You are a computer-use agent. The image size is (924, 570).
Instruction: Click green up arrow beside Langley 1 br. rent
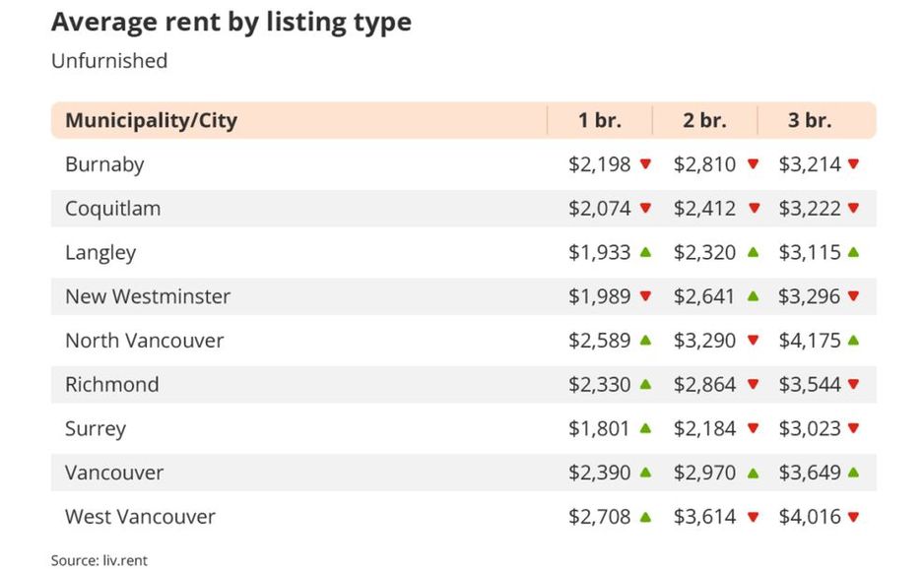coord(645,252)
